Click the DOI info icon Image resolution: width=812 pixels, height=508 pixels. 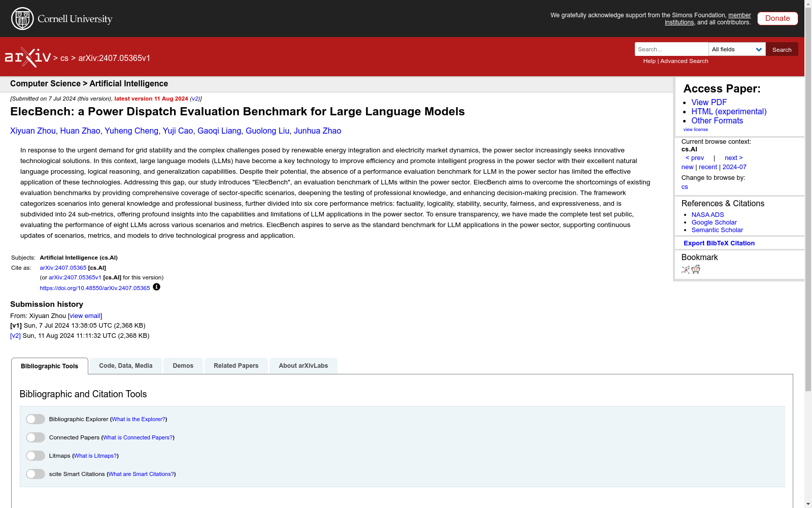(x=156, y=287)
